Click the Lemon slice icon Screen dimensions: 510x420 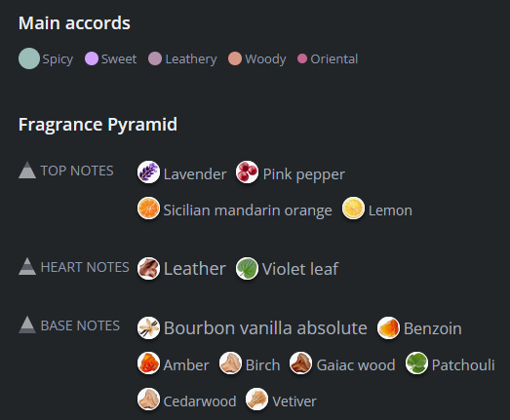[x=353, y=208]
